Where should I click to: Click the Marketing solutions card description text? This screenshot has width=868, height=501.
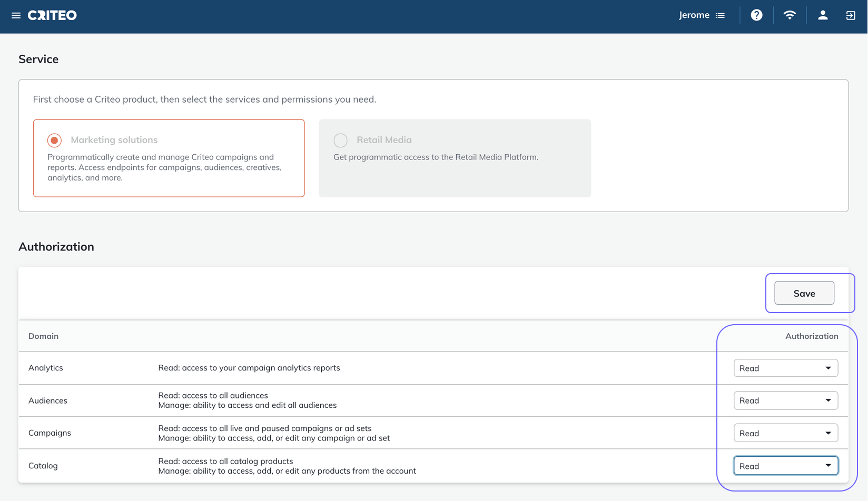click(164, 167)
